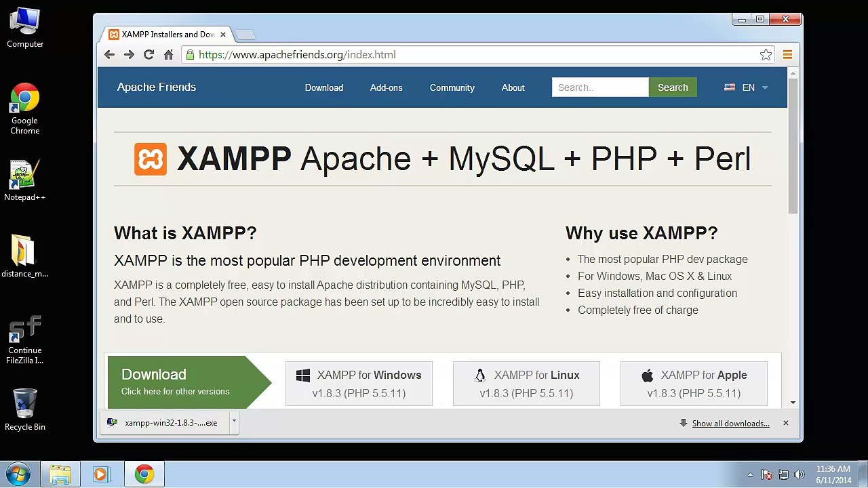Click the Apple logo icon
The image size is (868, 488).
[x=648, y=375]
